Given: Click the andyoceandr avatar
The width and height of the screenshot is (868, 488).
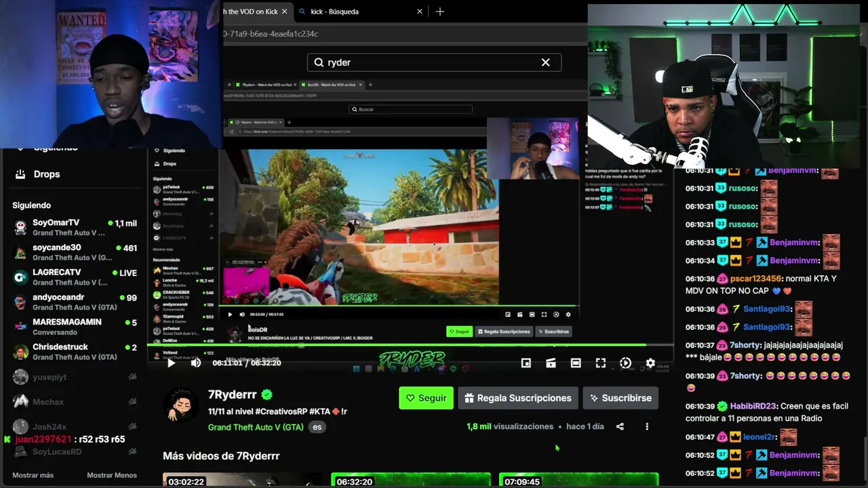Looking at the screenshot, I should point(20,302).
